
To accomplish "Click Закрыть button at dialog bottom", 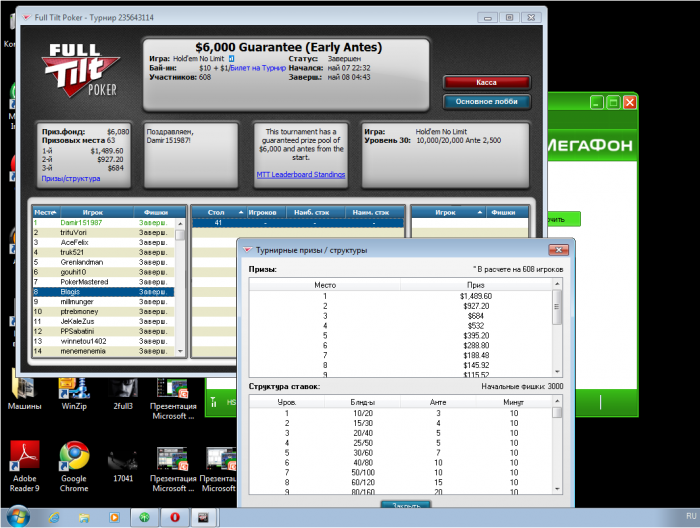I will pos(406,505).
